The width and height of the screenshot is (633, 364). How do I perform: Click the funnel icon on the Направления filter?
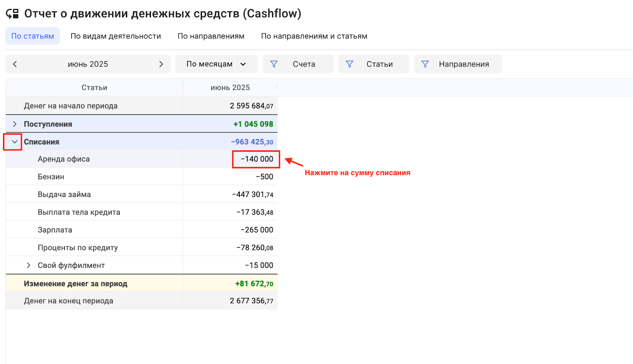coord(425,64)
